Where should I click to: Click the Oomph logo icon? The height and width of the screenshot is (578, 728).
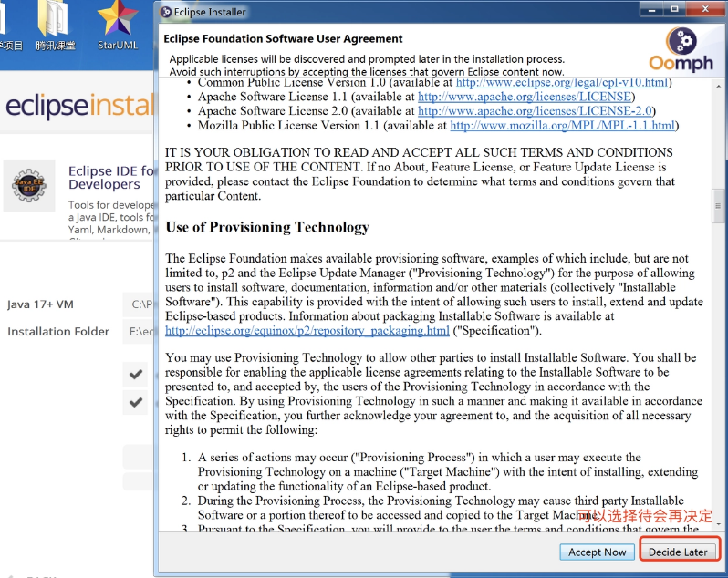click(x=681, y=48)
